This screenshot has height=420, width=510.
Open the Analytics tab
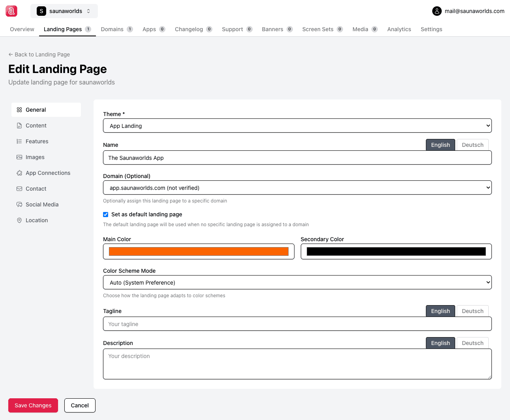pos(399,29)
